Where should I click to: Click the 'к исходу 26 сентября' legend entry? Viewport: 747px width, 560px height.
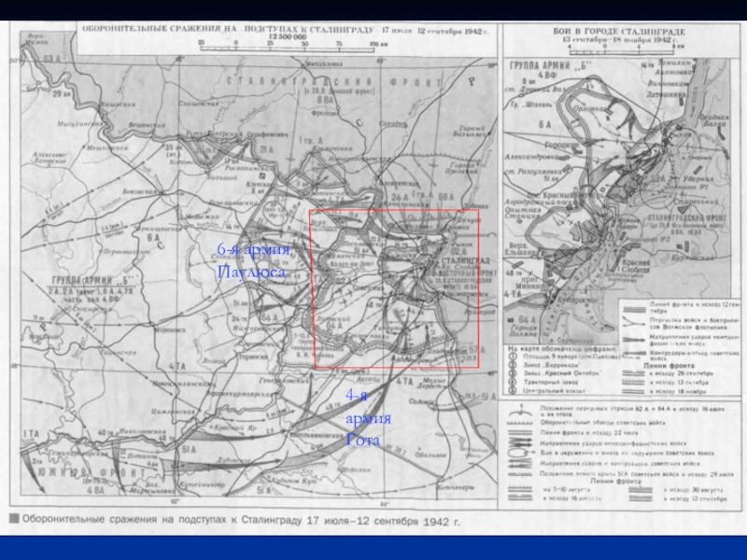[x=682, y=373]
